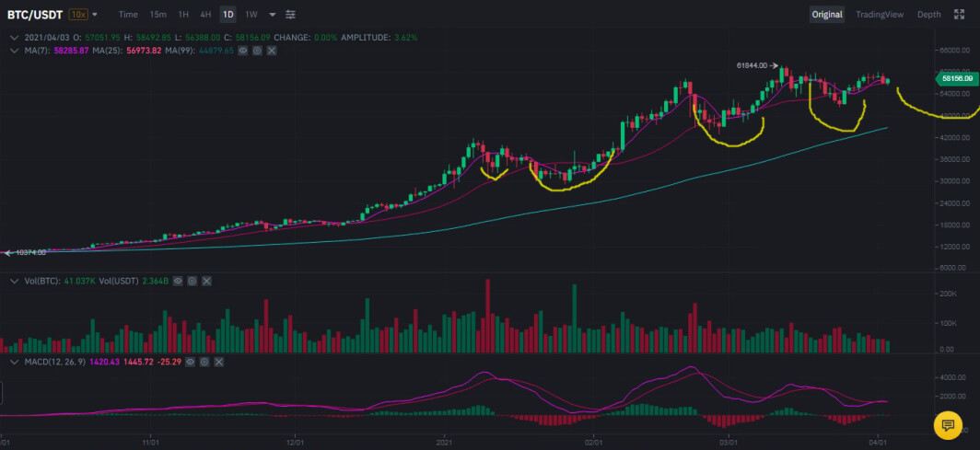This screenshot has width=980, height=450.
Task: Switch to TradingView chart
Action: (880, 15)
